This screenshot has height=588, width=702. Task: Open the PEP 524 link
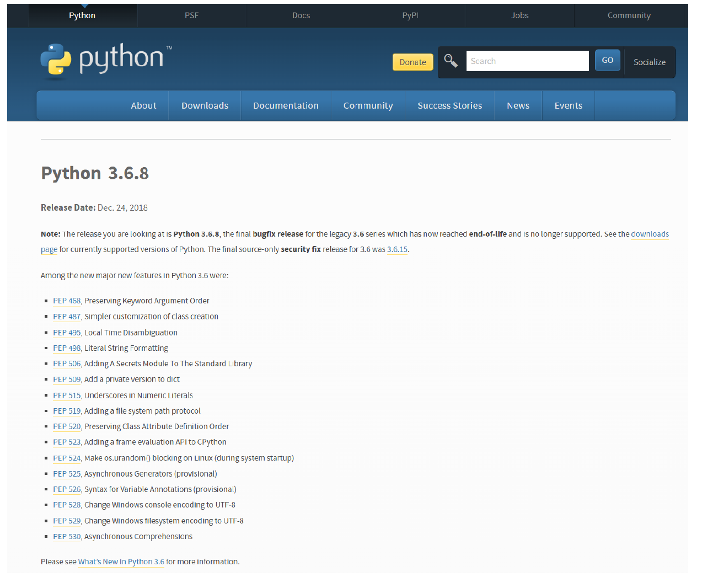click(x=67, y=458)
